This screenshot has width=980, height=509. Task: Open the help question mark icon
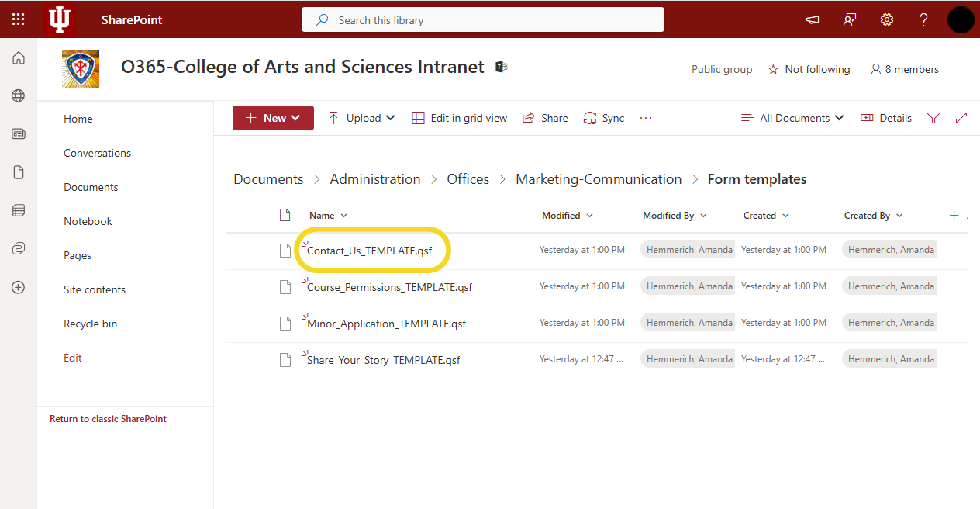923,19
